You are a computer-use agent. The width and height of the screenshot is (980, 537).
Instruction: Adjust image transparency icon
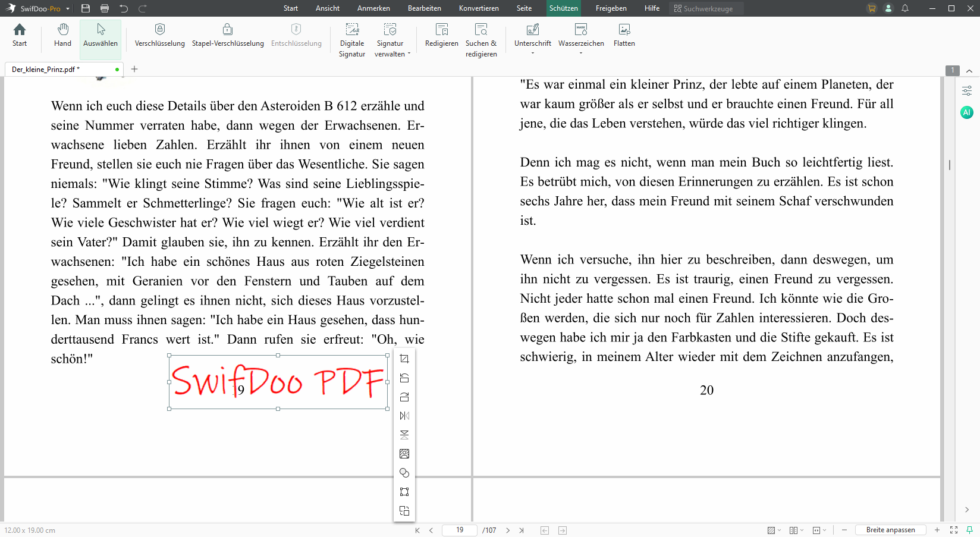404,473
